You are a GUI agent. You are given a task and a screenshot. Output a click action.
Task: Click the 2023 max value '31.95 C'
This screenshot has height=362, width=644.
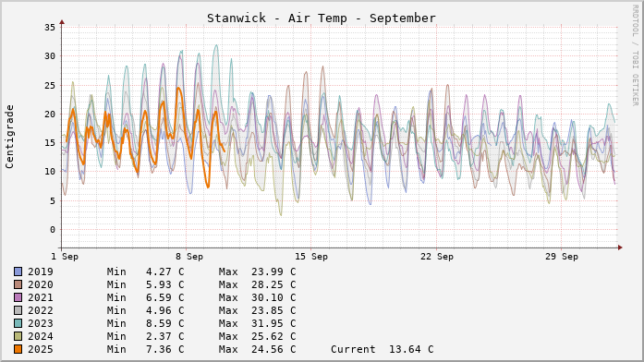click(273, 323)
